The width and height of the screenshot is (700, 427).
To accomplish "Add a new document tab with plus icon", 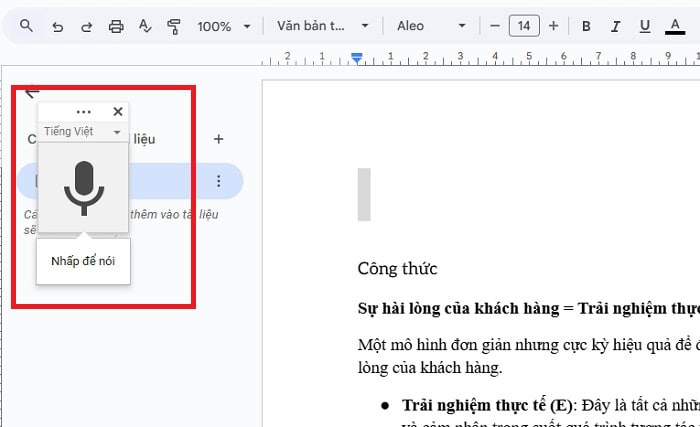I will coord(219,139).
